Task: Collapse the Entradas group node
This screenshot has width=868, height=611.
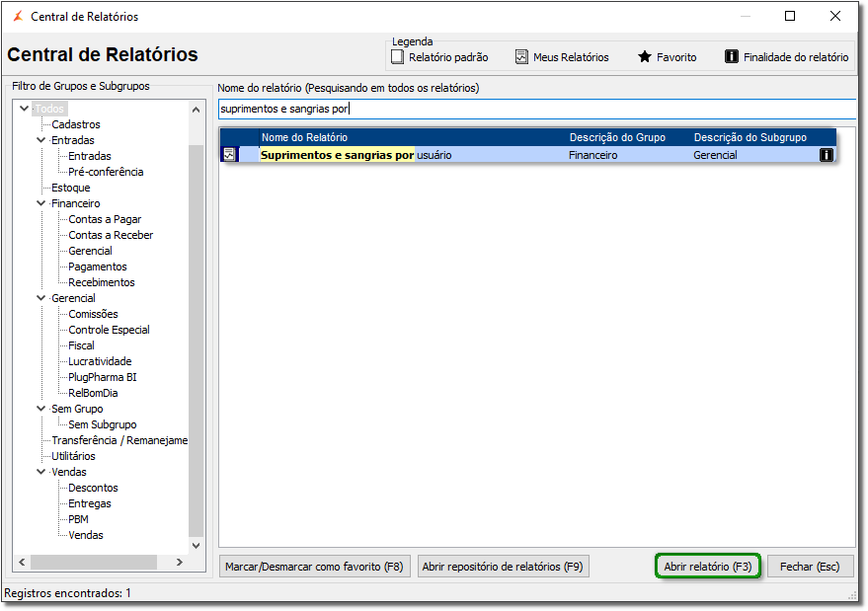Action: [x=40, y=140]
